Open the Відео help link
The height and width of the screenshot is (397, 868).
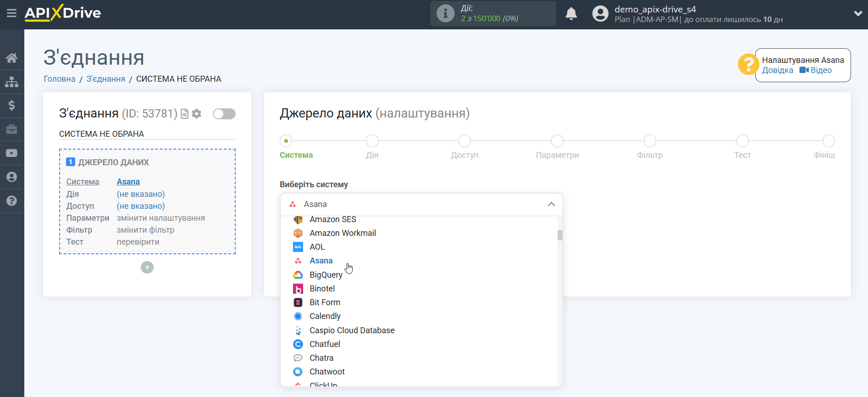coord(816,70)
